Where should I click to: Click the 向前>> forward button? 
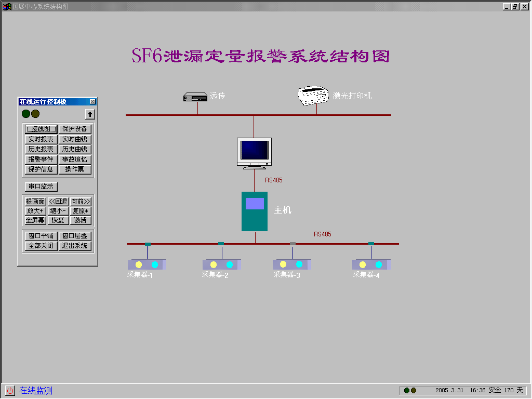81,202
